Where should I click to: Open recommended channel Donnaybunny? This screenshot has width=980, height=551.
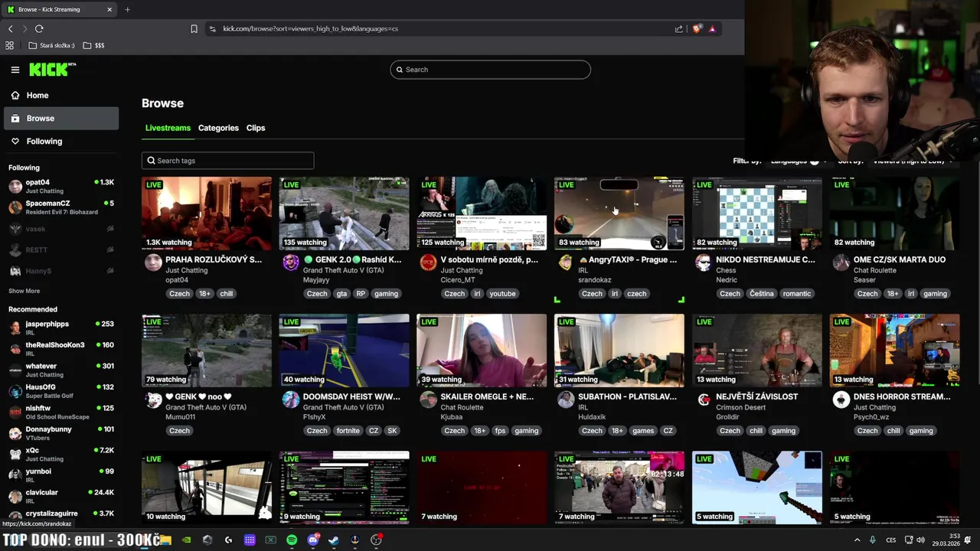pos(61,433)
